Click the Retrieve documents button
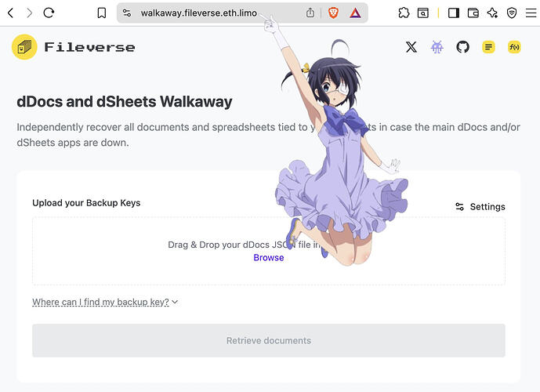Viewport: 540px width, 392px height. pyautogui.click(x=269, y=340)
